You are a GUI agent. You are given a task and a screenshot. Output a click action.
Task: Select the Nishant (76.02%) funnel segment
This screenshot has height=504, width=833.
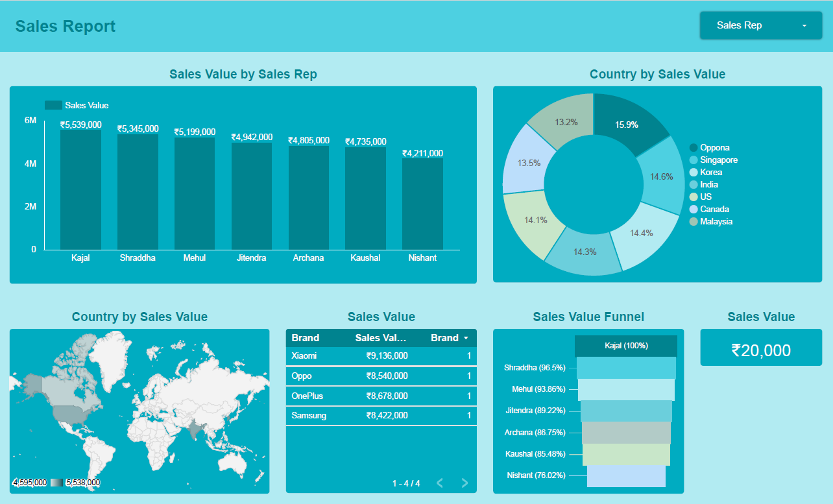[x=626, y=476]
